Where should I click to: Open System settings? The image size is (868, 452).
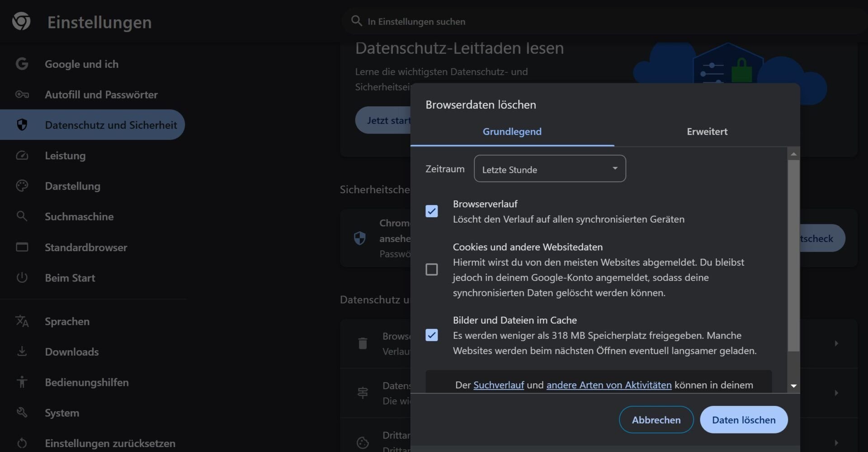[62, 413]
